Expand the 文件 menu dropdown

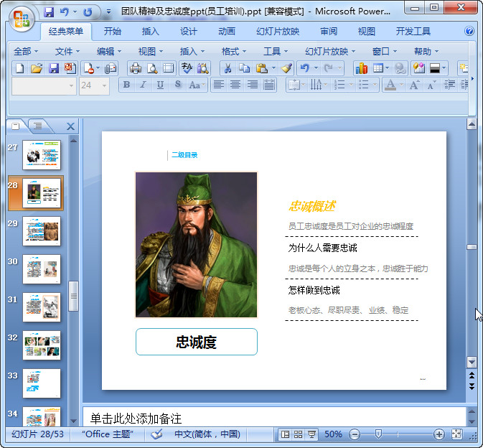(x=67, y=51)
